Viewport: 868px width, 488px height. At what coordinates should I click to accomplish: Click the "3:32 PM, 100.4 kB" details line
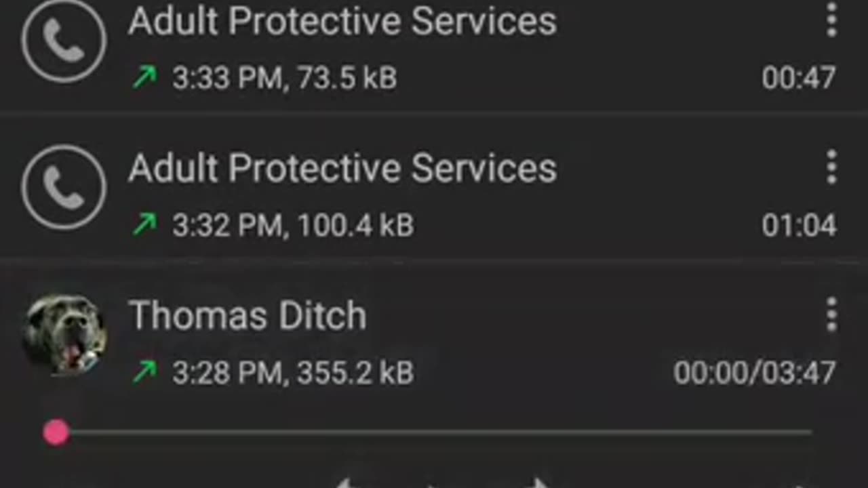pyautogui.click(x=292, y=226)
